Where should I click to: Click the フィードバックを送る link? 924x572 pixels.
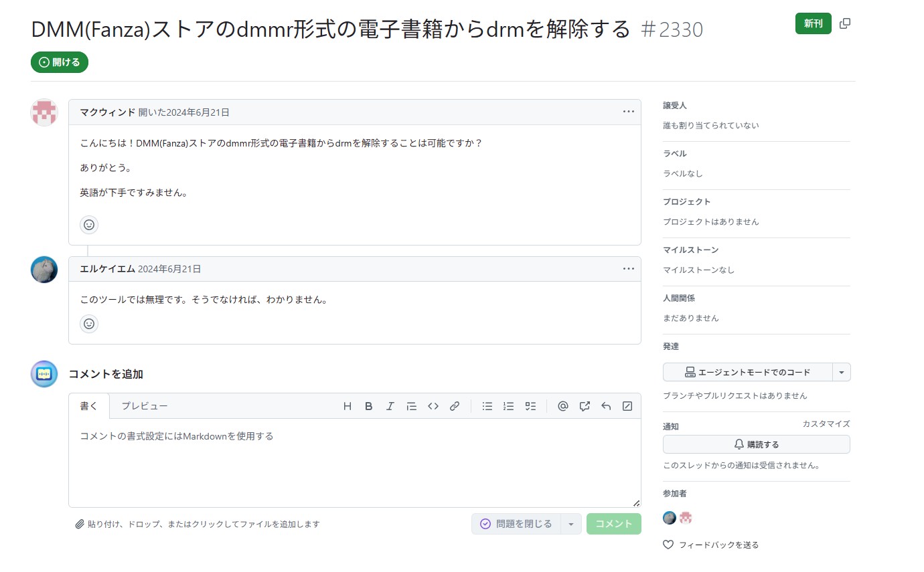(718, 545)
